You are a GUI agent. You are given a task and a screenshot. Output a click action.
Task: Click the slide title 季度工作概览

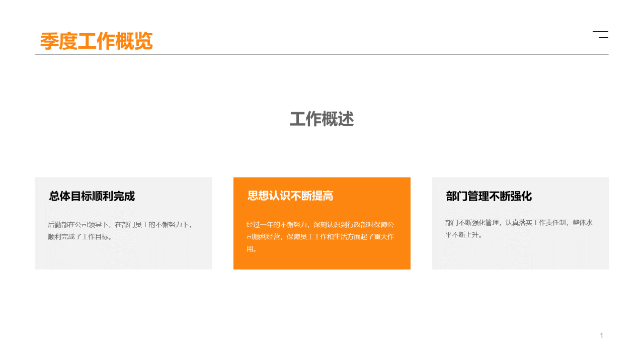click(96, 41)
